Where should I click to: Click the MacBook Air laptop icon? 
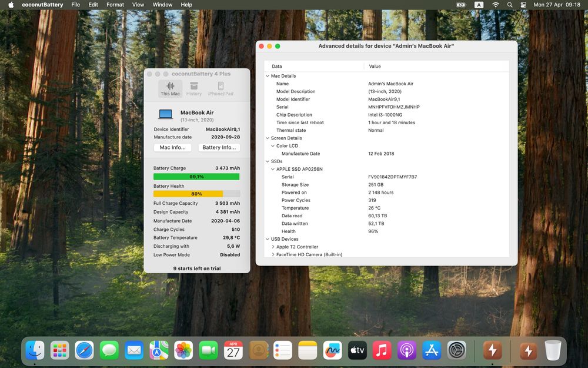pyautogui.click(x=165, y=114)
